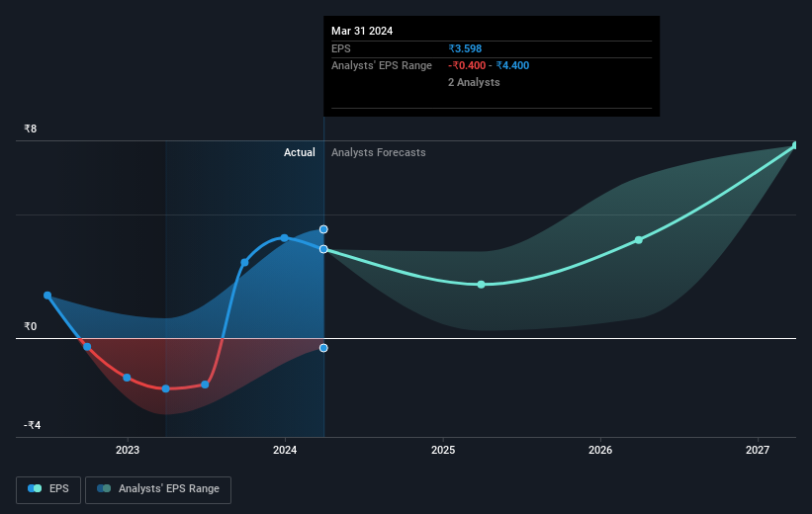Select the first EPS data point in 2022
The width and height of the screenshot is (812, 514).
coord(47,296)
